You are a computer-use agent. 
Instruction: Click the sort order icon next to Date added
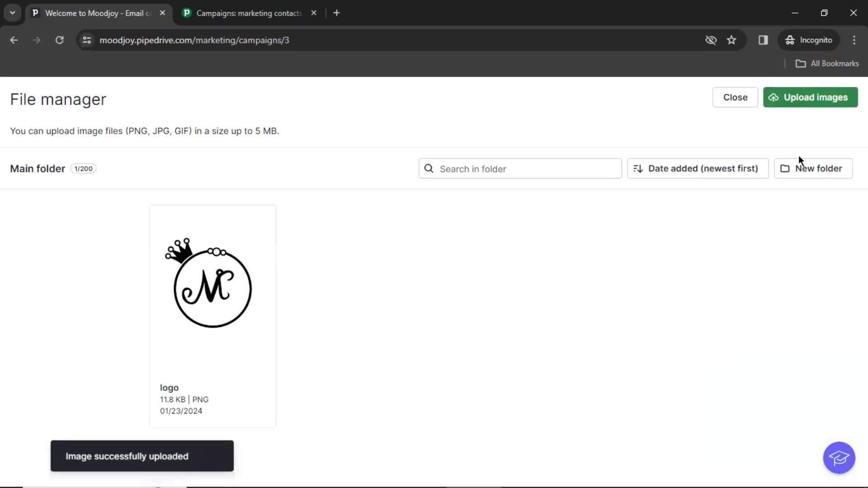pos(637,169)
